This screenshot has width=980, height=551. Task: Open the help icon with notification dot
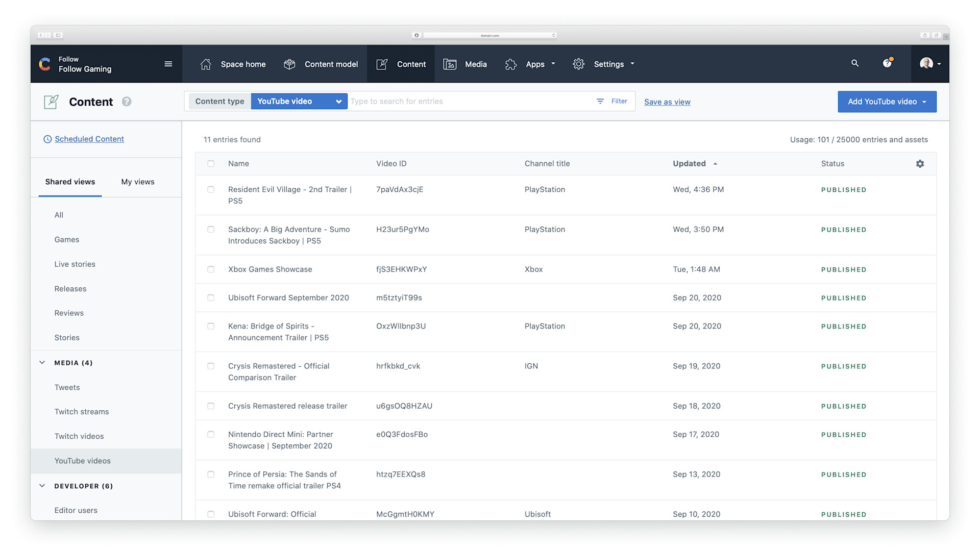click(887, 63)
